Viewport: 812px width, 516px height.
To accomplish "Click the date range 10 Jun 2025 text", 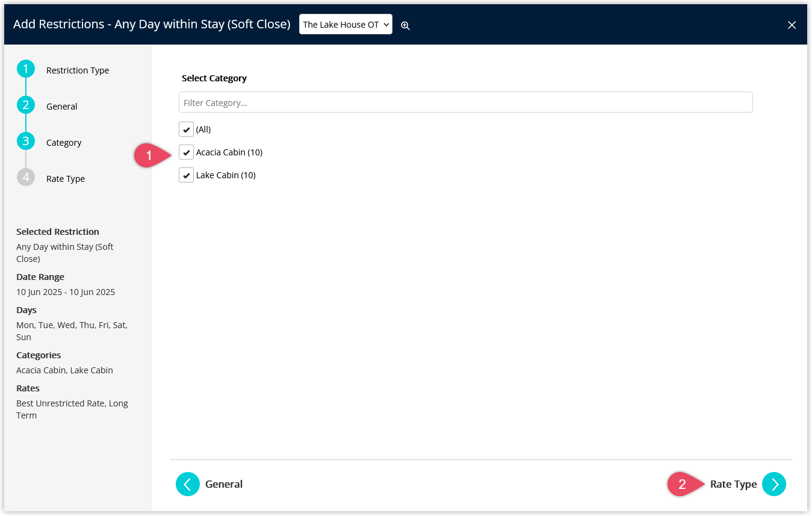I will pos(66,292).
